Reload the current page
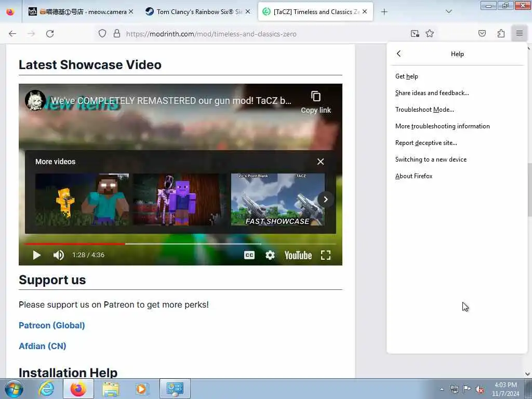This screenshot has height=399, width=532. click(x=50, y=34)
